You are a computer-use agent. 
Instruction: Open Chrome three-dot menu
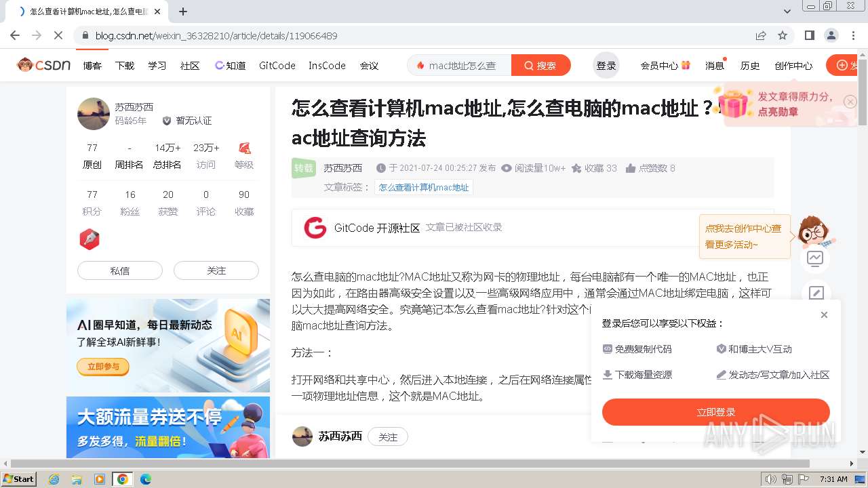pos(852,35)
